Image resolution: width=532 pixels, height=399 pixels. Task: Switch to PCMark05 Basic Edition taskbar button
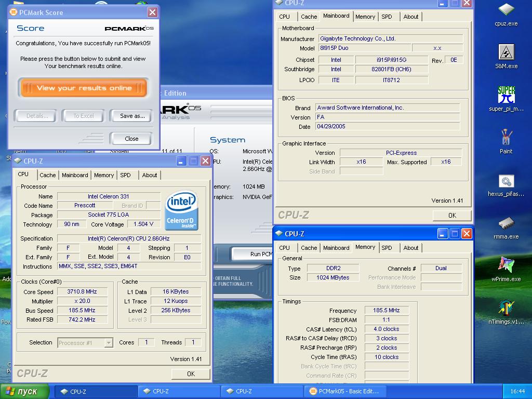click(x=345, y=391)
